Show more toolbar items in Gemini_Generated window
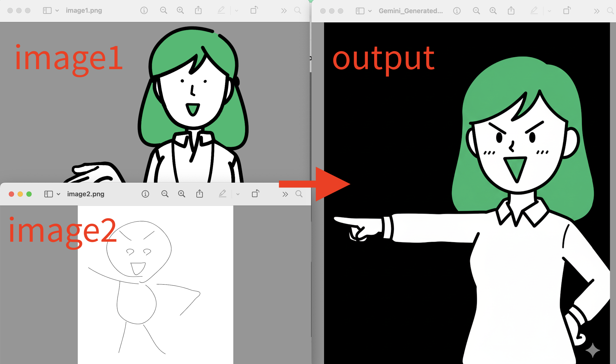616x364 pixels. pos(597,11)
